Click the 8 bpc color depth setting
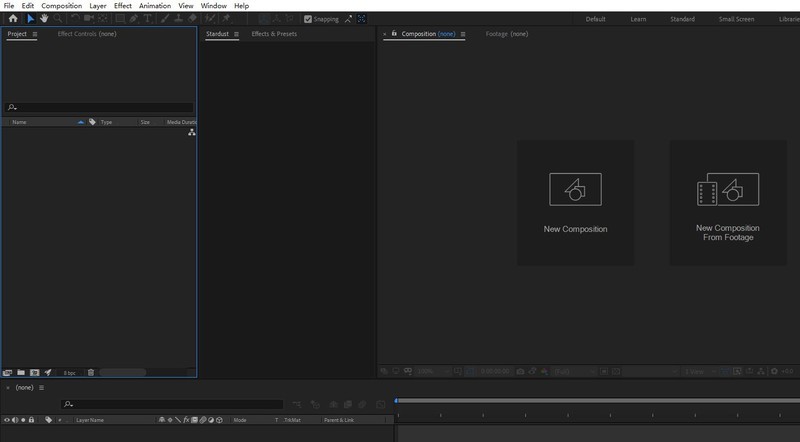 click(x=70, y=372)
